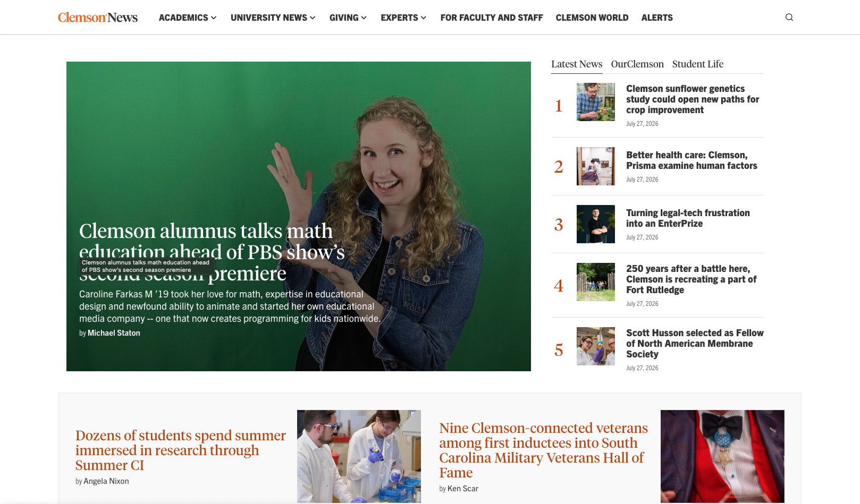The height and width of the screenshot is (504, 860).
Task: Click July 27, 2026 date under Scott Husson article
Action: (x=642, y=368)
